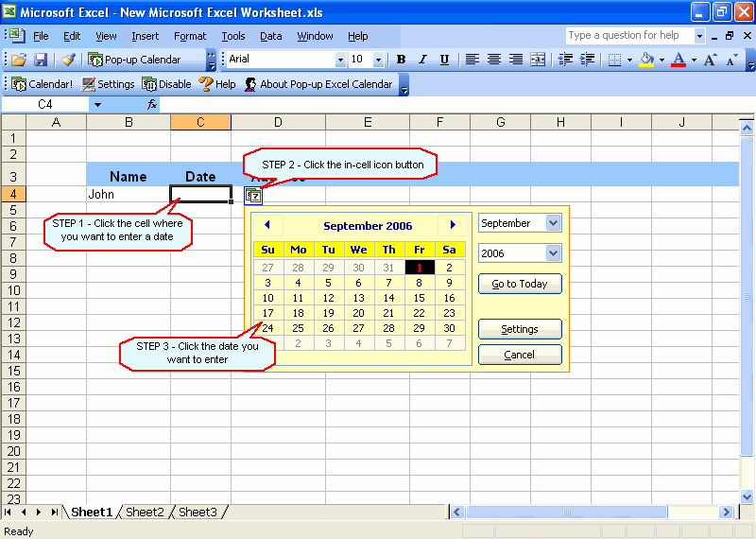Screen dimensions: 756x539
Task: Switch to Sheet2 tab
Action: 146,512
